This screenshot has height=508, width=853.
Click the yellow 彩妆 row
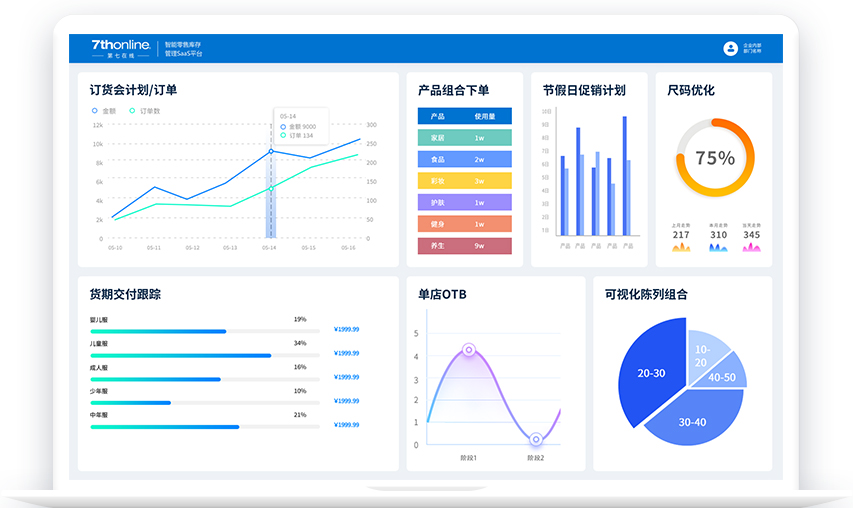point(464,181)
